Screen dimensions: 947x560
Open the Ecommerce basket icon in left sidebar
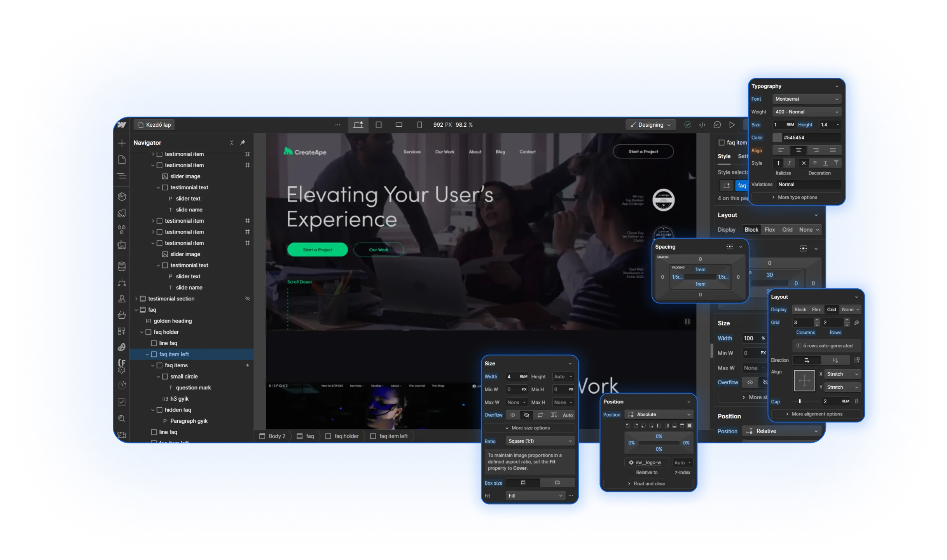click(122, 314)
